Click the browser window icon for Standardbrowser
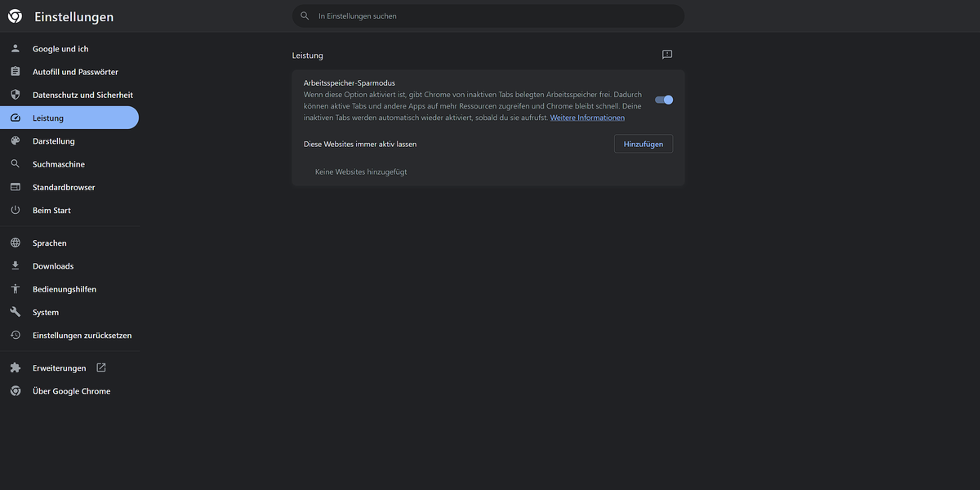The width and height of the screenshot is (980, 490). click(x=15, y=187)
